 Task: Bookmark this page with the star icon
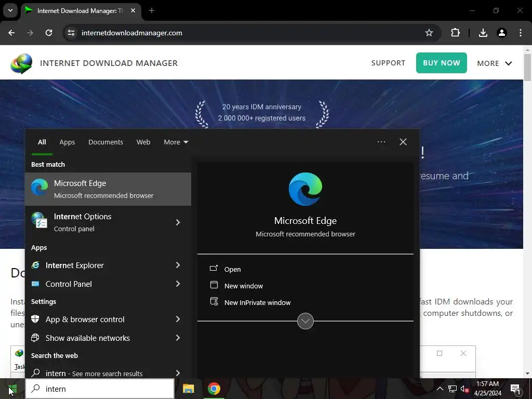[x=429, y=33]
